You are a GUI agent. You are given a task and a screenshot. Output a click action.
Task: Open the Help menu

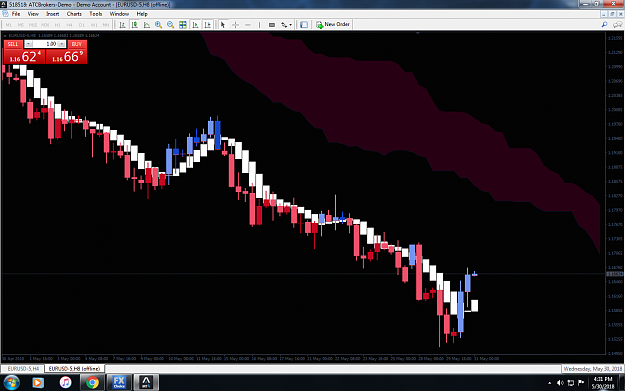[x=142, y=14]
